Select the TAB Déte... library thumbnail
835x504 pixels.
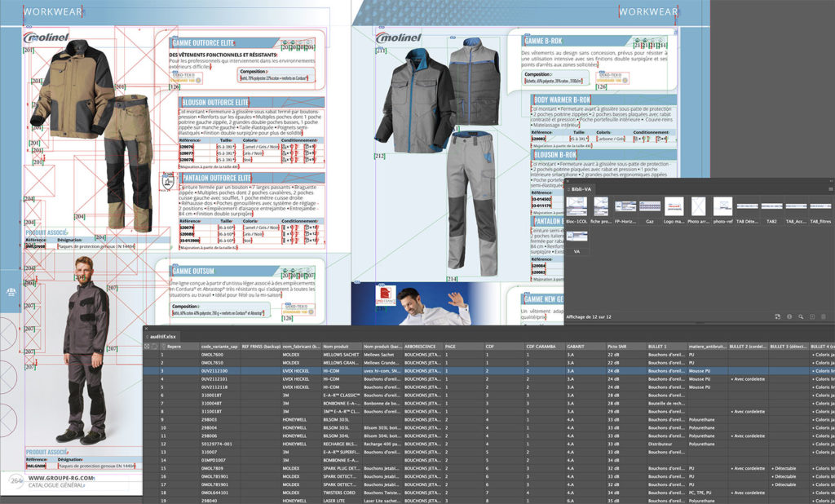pos(747,206)
